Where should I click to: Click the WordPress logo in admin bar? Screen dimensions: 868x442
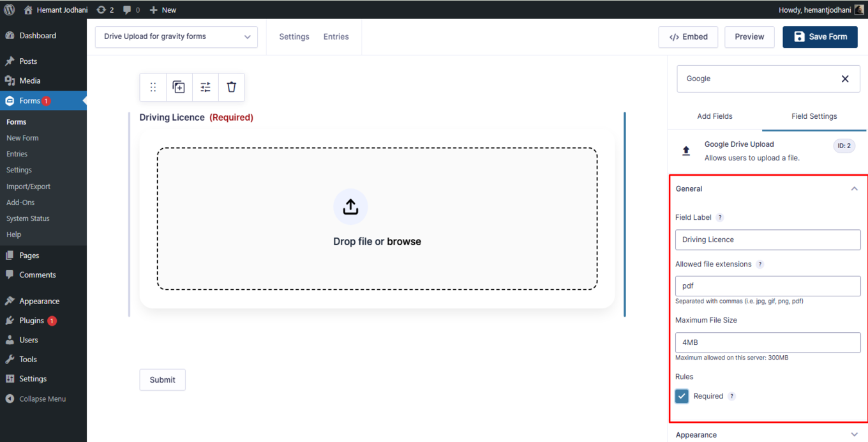(9, 10)
